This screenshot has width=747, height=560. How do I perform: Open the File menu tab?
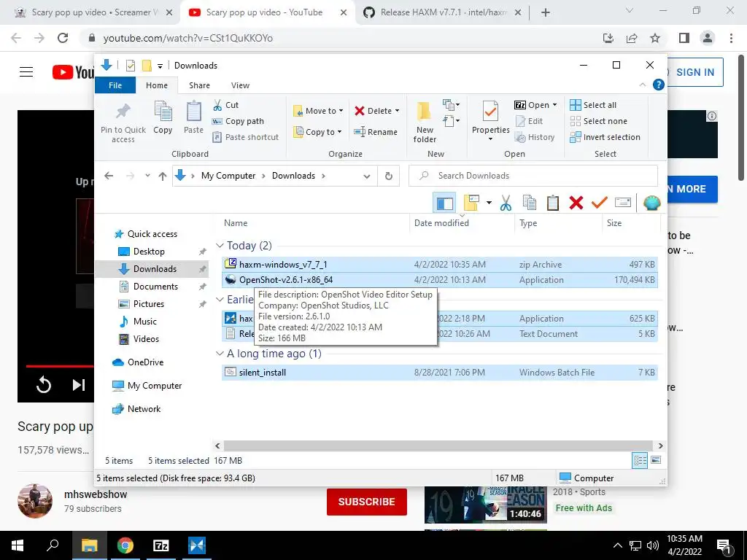pos(115,85)
